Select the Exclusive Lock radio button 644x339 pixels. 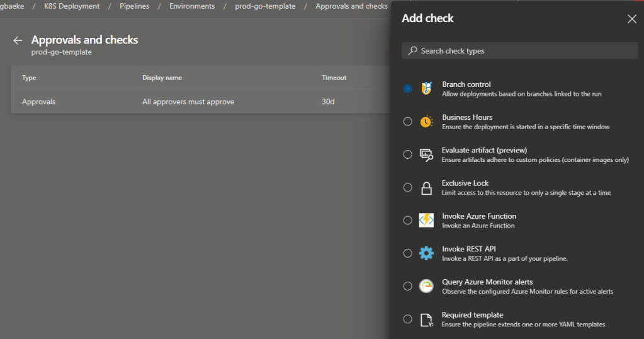point(408,188)
